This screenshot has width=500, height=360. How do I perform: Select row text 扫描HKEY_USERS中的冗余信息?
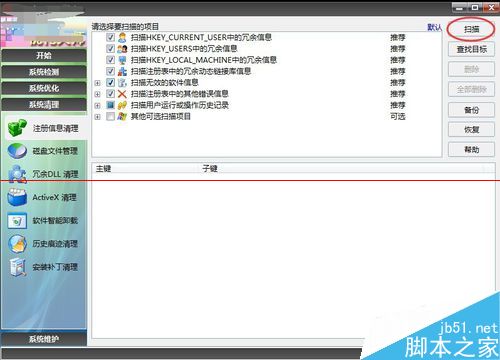(184, 49)
